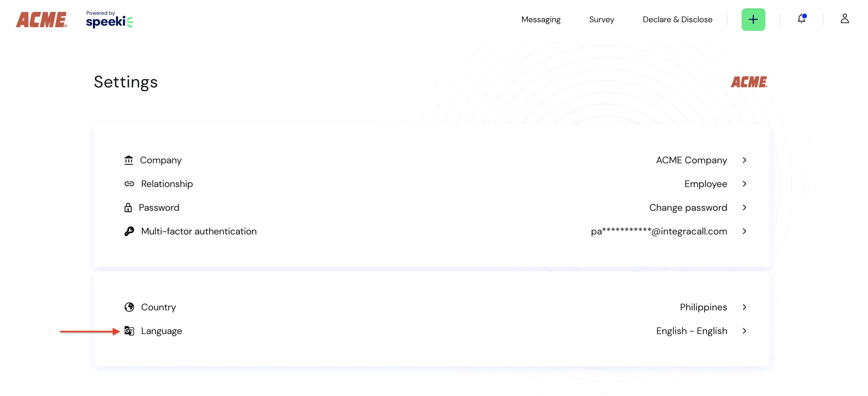Open the notifications bell

[802, 18]
